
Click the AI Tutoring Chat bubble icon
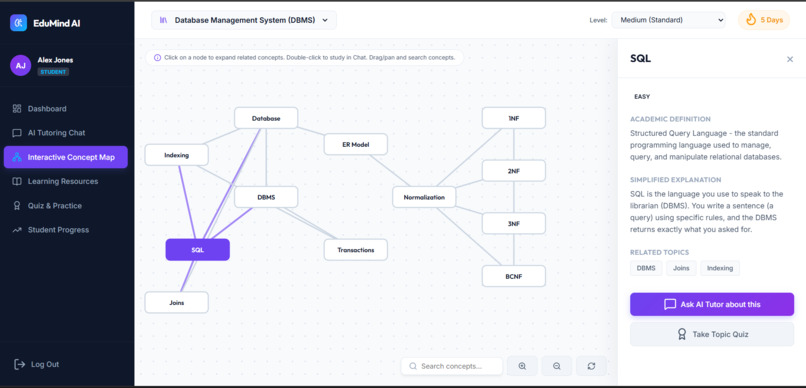pos(17,133)
